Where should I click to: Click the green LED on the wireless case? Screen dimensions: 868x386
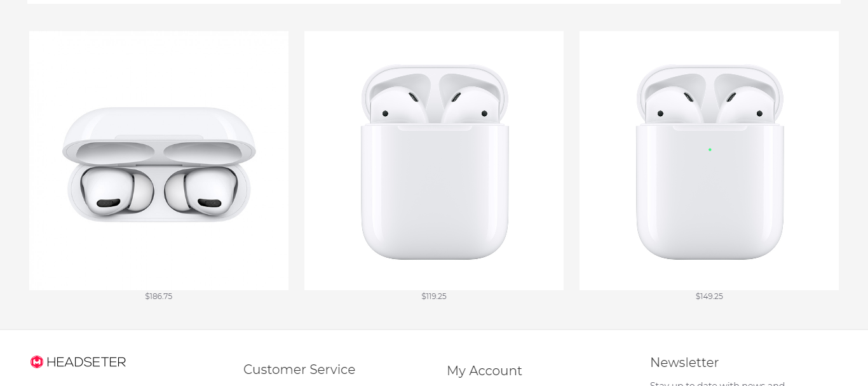(710, 150)
